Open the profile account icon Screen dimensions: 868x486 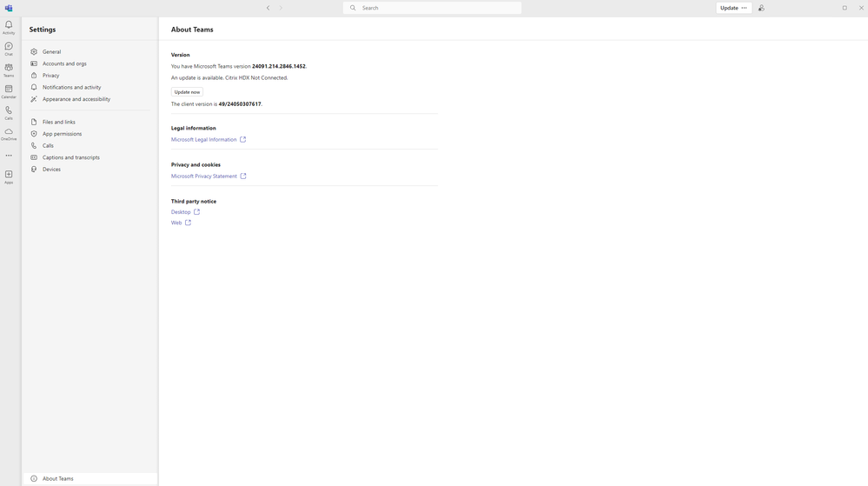[761, 8]
